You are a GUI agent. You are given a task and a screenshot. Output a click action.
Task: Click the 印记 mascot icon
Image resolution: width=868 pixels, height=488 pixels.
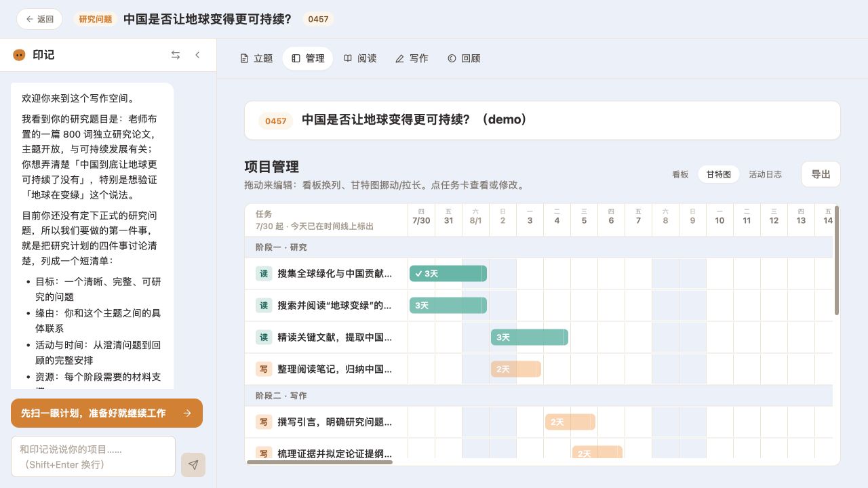tap(19, 55)
